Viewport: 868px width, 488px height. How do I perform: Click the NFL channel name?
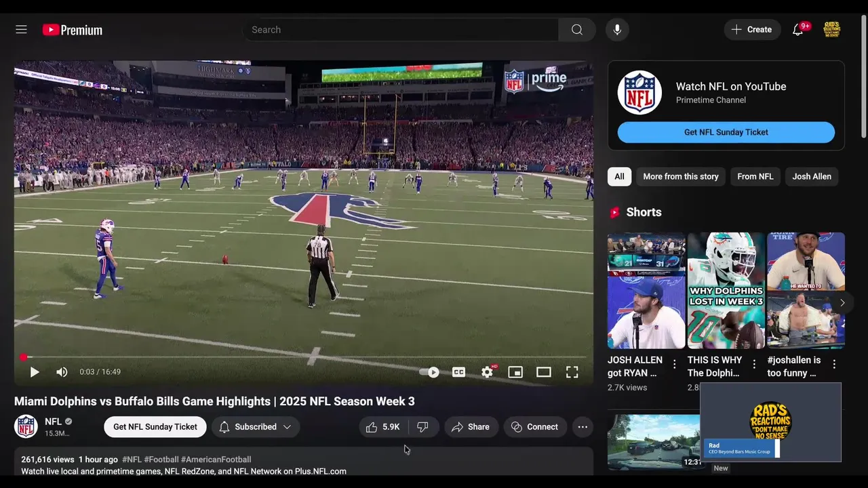point(53,422)
